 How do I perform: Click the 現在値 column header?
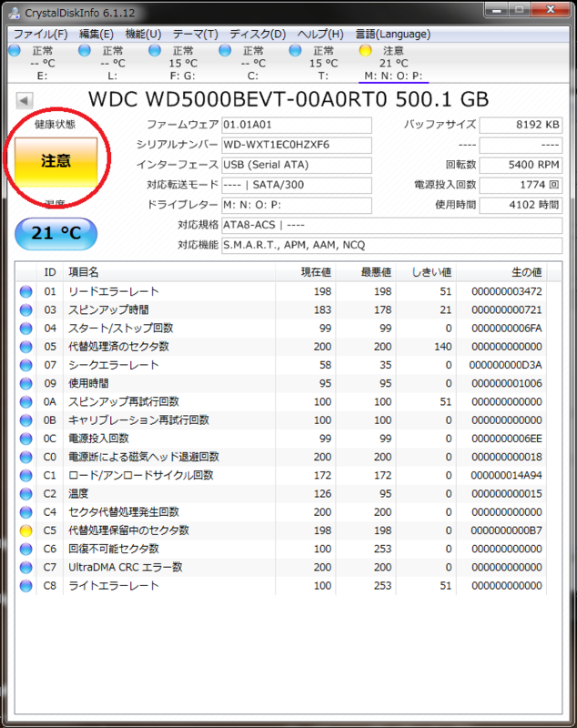[306, 272]
